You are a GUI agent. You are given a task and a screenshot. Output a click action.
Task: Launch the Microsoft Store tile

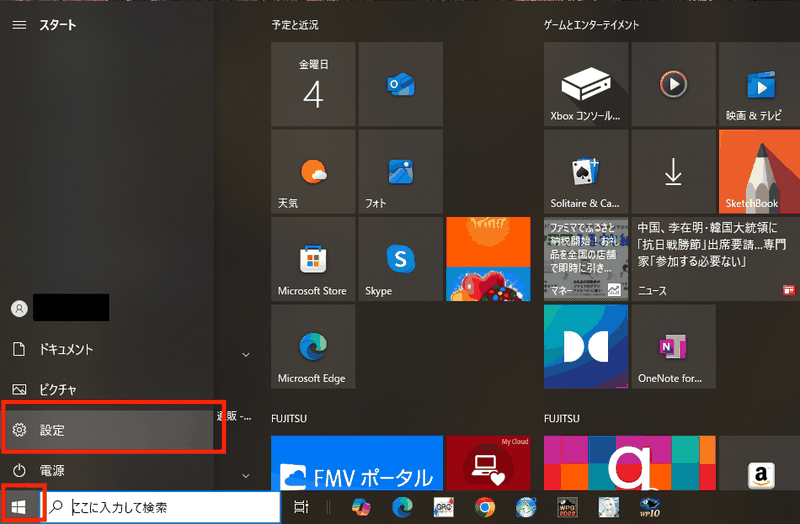313,259
